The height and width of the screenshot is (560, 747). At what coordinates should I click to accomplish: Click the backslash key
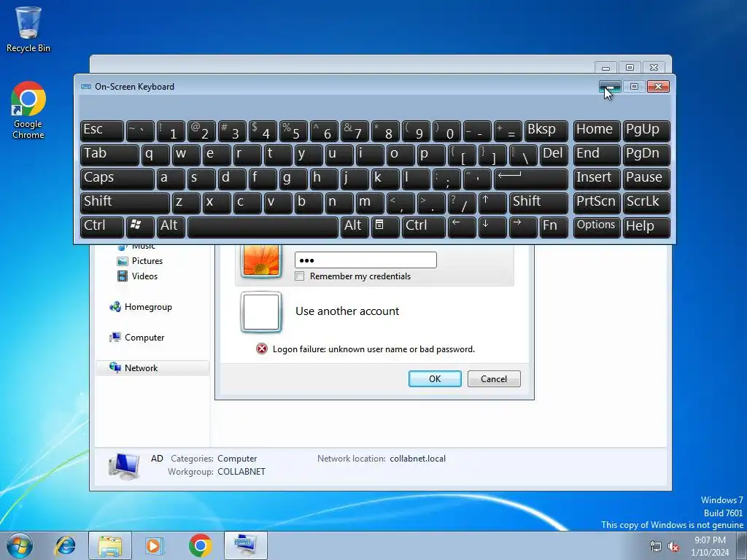523,155
